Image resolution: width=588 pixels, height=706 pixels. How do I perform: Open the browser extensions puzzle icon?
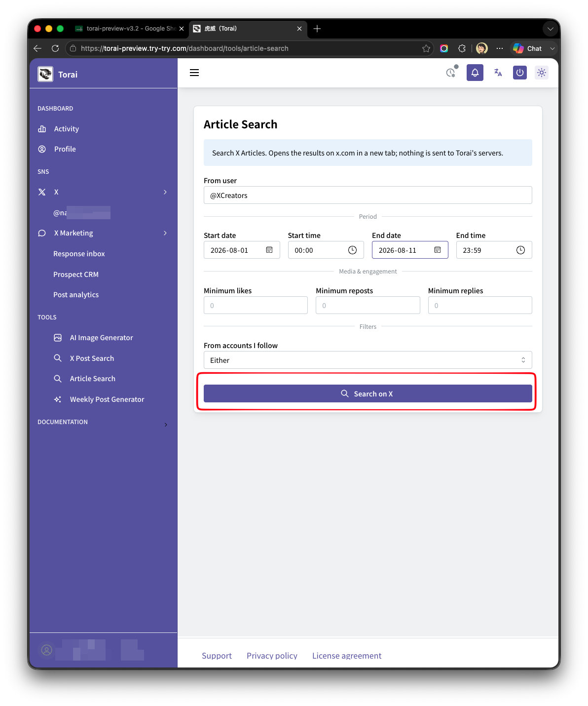pyautogui.click(x=462, y=48)
